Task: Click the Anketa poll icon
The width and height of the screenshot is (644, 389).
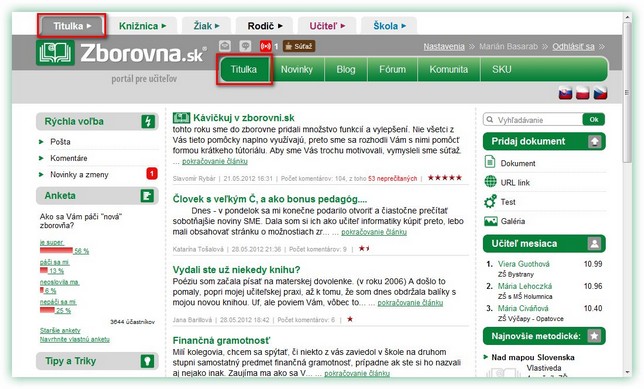Action: click(147, 196)
